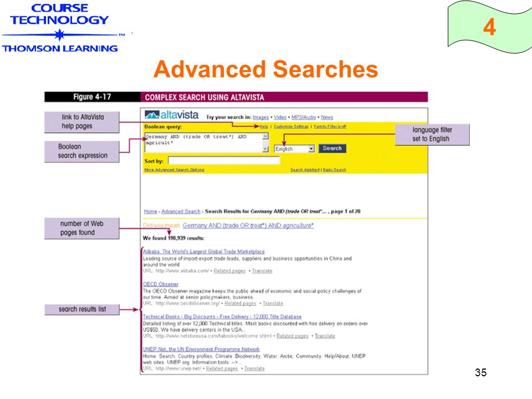Open the Alibaba Global Trade Marketplace result

(x=203, y=252)
